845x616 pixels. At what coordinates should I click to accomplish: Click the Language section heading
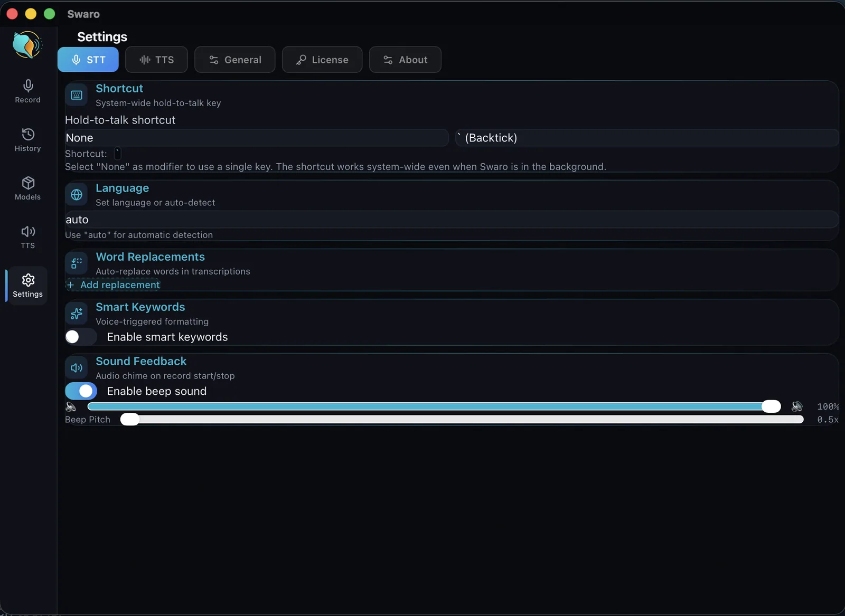(123, 188)
